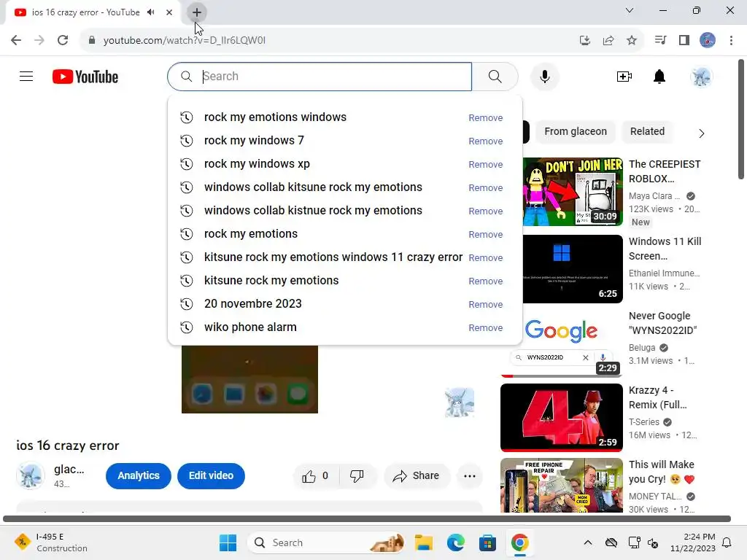Click the page vertical scrollbar

(741, 119)
